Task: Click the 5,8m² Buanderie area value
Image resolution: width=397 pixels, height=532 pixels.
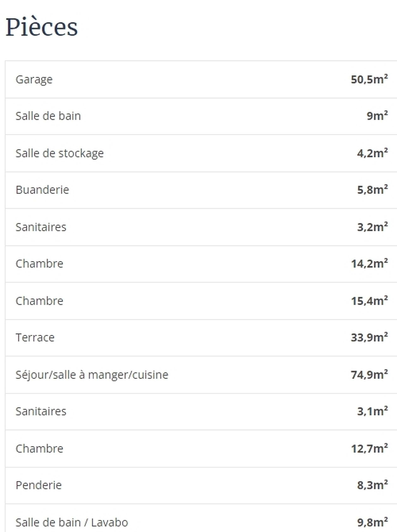Action: 372,190
